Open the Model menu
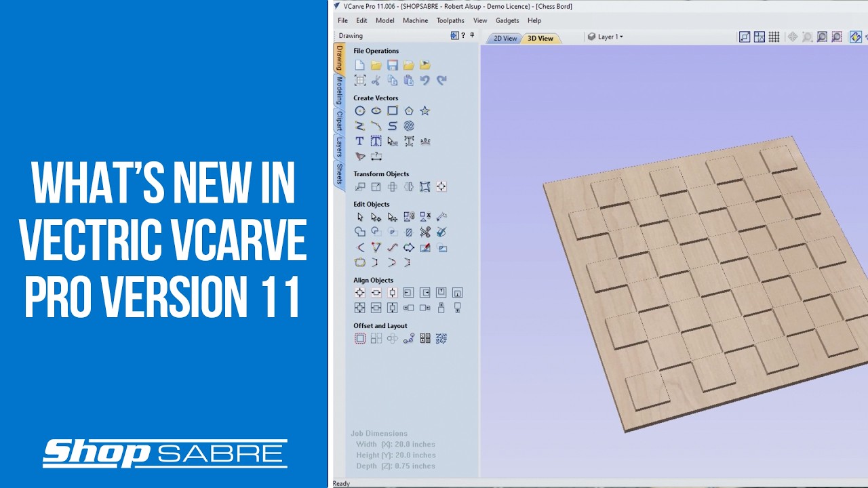The image size is (868, 488). [x=384, y=20]
